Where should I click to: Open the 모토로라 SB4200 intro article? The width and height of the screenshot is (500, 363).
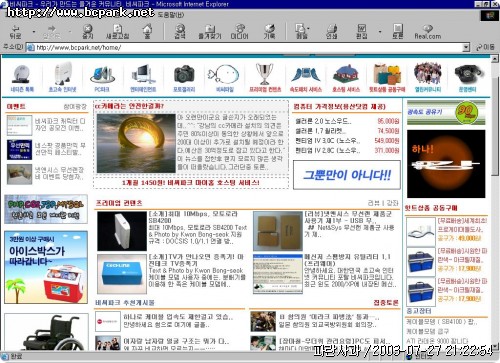pos(193,217)
